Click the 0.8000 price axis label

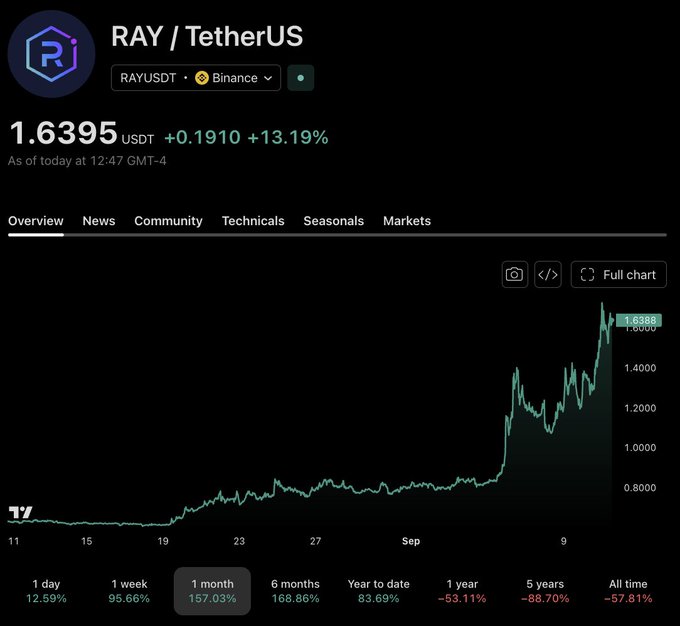pyautogui.click(x=640, y=488)
